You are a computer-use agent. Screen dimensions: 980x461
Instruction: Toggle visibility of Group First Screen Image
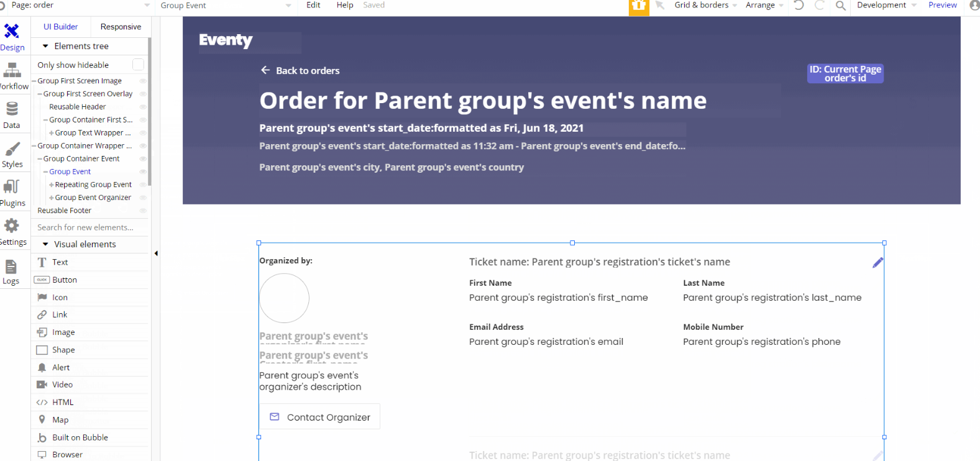143,81
